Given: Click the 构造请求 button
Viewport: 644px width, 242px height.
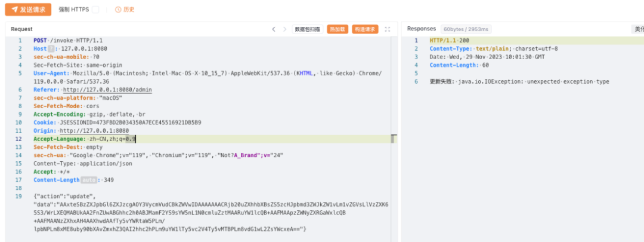Looking at the screenshot, I should coord(365,29).
